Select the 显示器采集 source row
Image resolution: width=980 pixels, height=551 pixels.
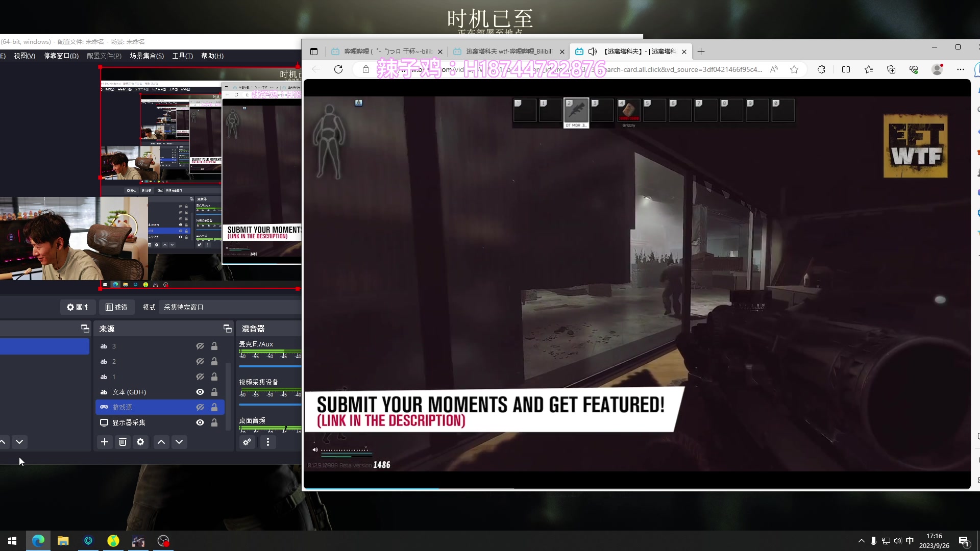[160, 422]
